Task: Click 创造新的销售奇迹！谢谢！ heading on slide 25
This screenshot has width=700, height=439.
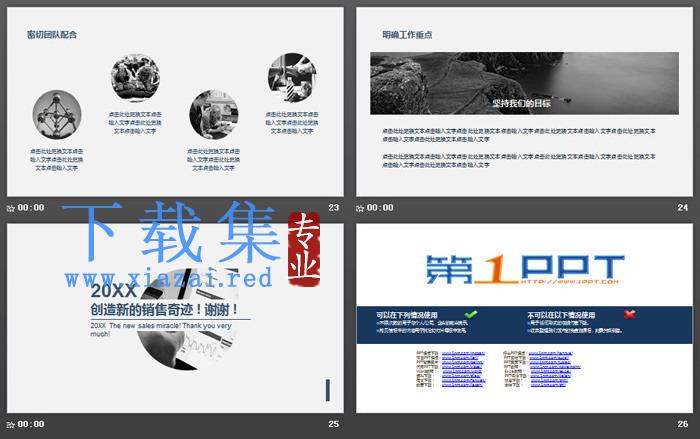Action: coord(164,309)
